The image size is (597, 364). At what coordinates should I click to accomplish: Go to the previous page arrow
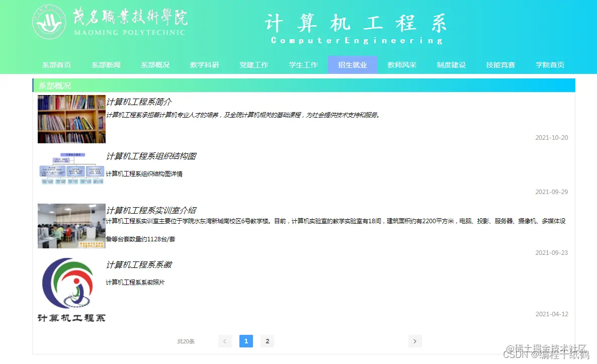click(x=225, y=341)
